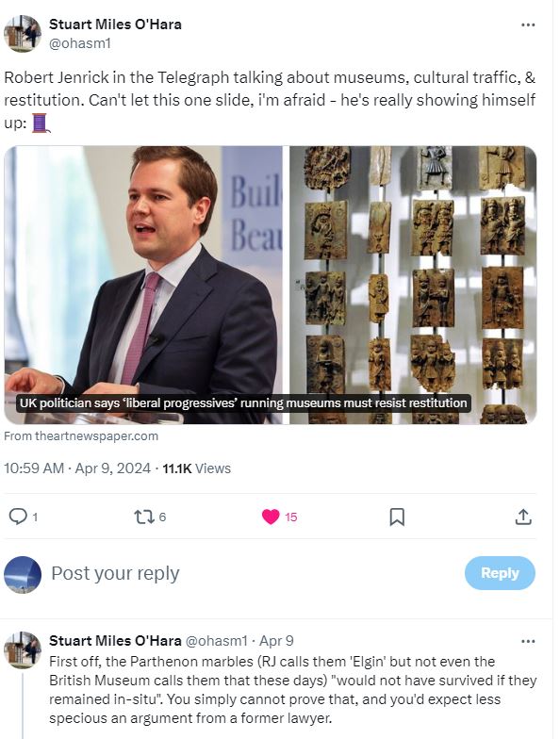This screenshot has height=739, width=560.
Task: Open the reply comment icon
Action: click(19, 517)
